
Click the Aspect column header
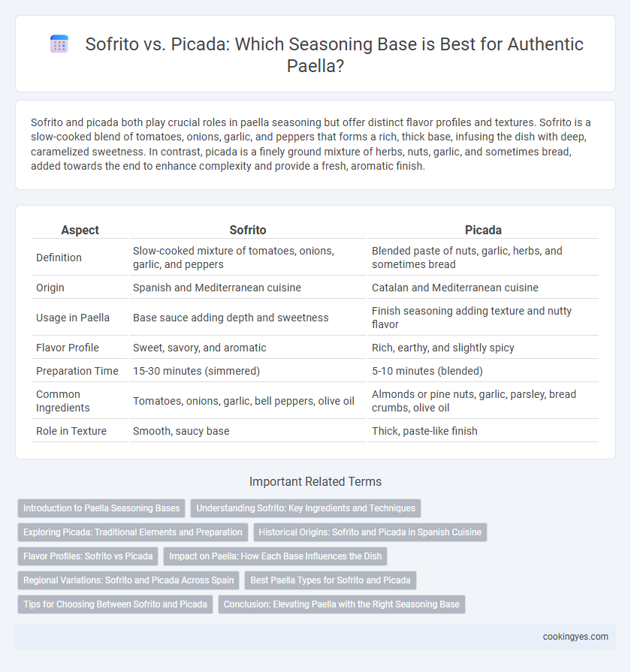80,230
